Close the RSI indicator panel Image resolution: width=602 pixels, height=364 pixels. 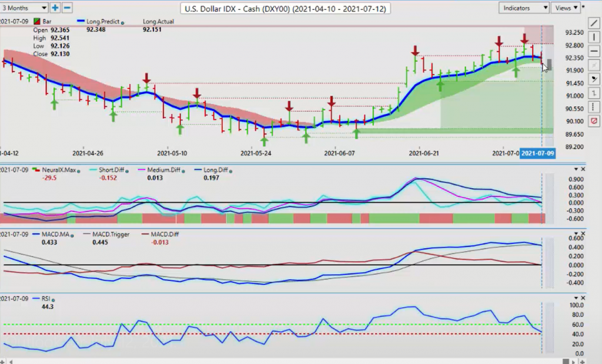pyautogui.click(x=583, y=298)
